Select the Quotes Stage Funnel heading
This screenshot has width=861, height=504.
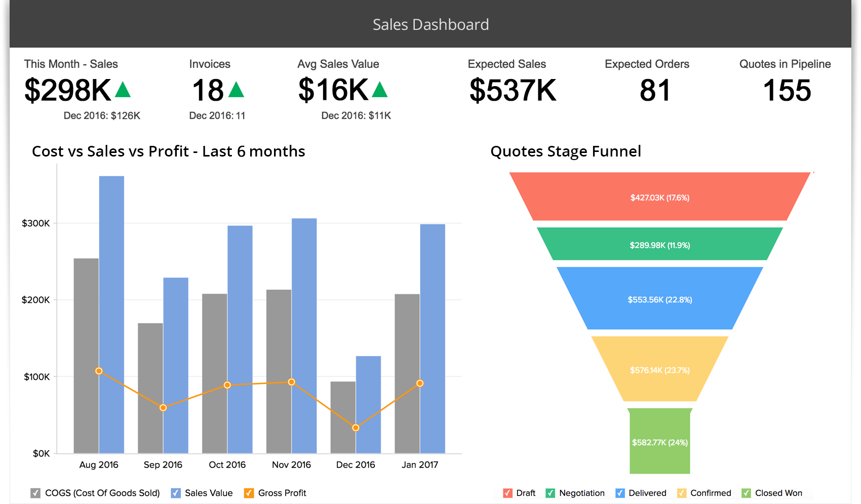[565, 151]
